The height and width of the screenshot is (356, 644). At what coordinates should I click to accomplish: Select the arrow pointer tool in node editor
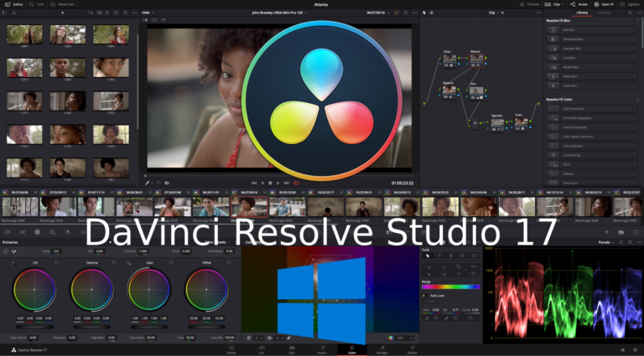424,13
